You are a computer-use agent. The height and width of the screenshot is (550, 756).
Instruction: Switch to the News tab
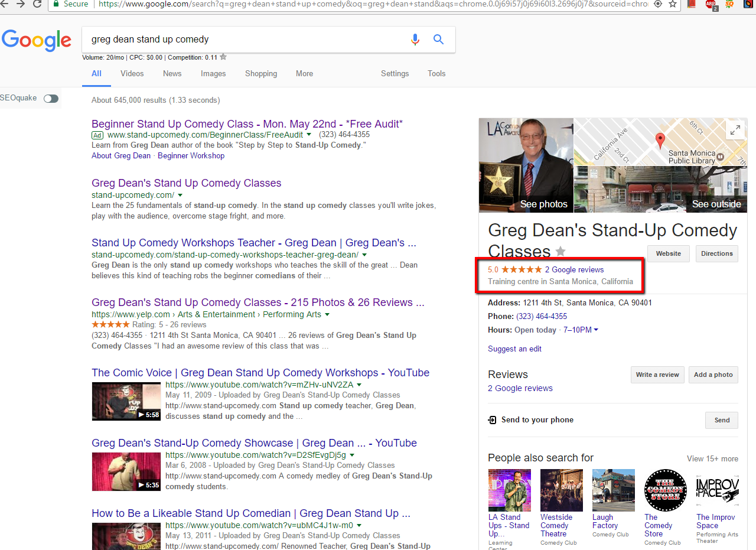click(x=172, y=73)
